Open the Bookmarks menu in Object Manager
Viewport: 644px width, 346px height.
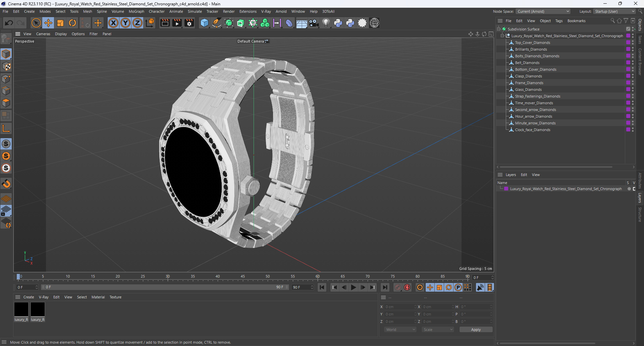[576, 21]
